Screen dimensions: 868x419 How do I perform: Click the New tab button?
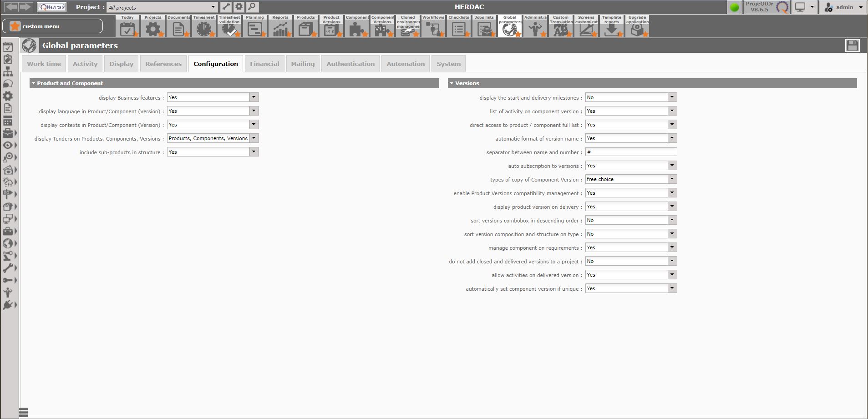pyautogui.click(x=52, y=7)
